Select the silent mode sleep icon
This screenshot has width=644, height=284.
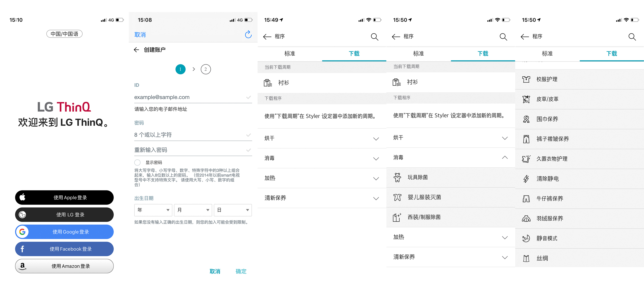pyautogui.click(x=526, y=238)
